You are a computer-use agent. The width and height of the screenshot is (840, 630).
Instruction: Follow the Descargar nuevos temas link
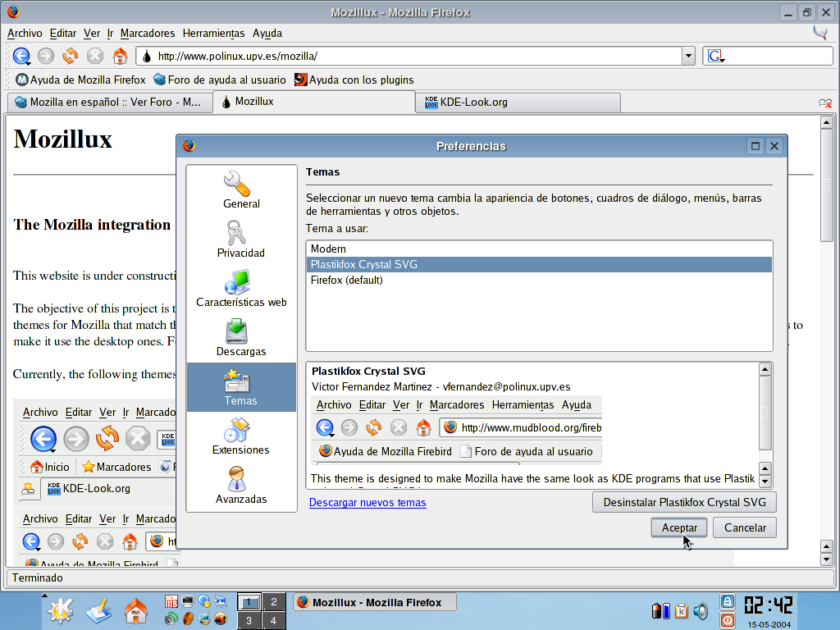coord(367,503)
